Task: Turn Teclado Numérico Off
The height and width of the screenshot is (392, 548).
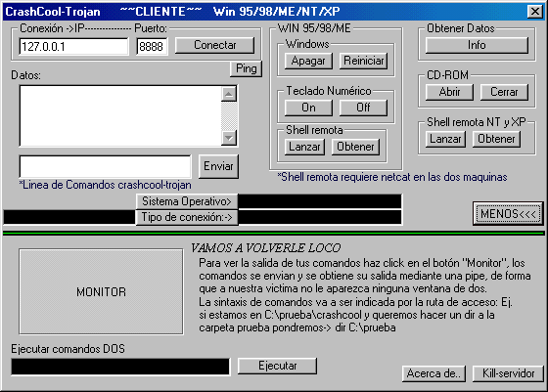Action: tap(363, 108)
